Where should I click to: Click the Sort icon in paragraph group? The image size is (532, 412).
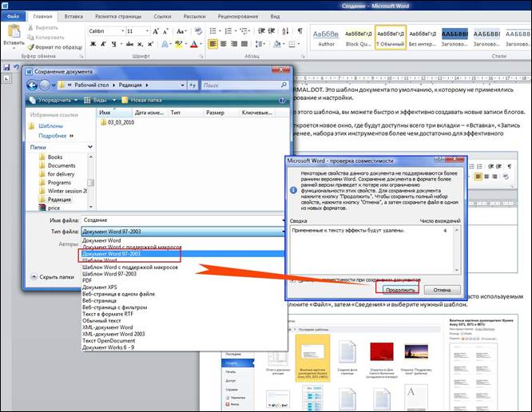point(285,31)
